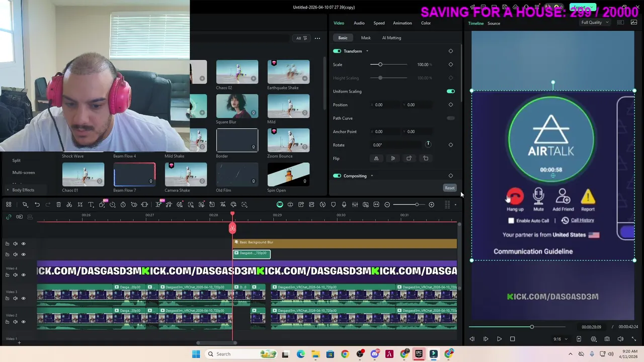Mute the Video 2 track speaker icon

pyautogui.click(x=15, y=322)
